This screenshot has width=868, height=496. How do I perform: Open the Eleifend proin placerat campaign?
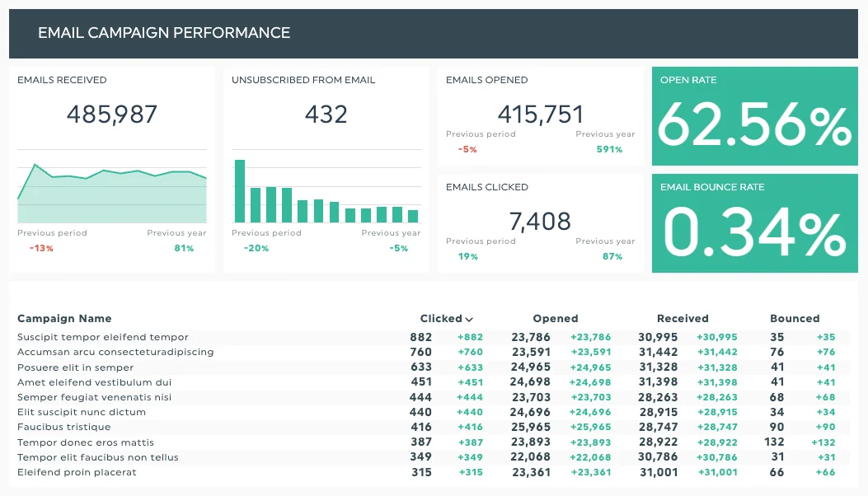(78, 472)
